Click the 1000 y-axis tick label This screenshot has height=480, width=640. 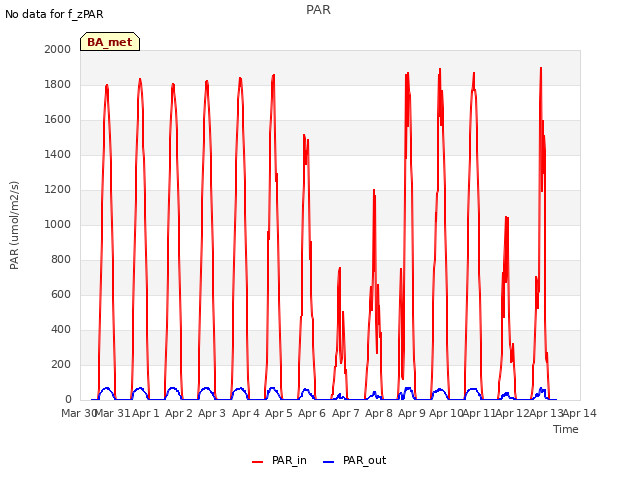58,224
